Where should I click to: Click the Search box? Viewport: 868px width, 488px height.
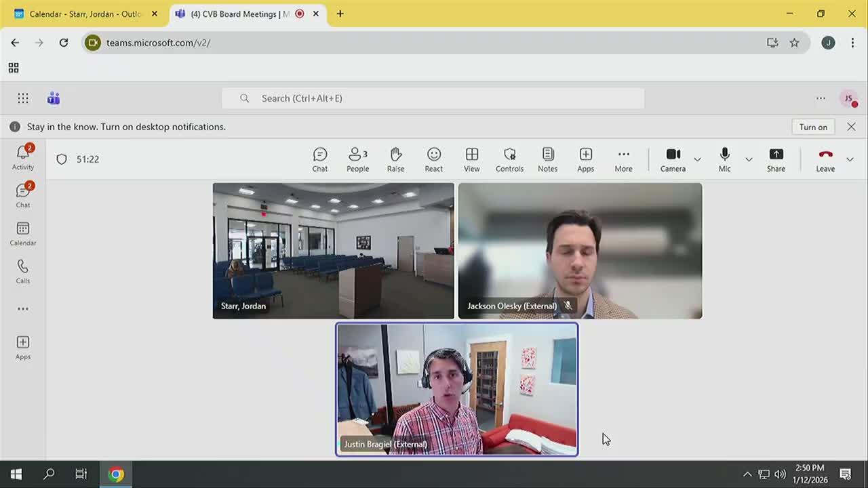(x=433, y=98)
